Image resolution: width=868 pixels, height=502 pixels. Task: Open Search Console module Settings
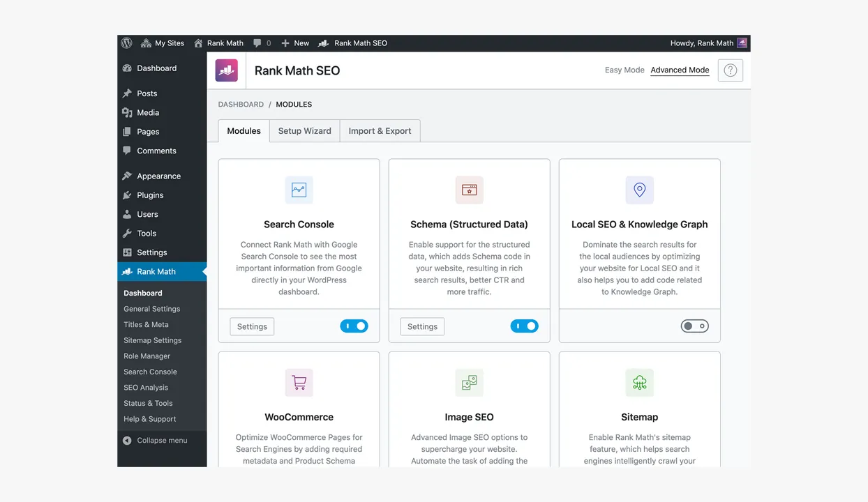coord(252,326)
